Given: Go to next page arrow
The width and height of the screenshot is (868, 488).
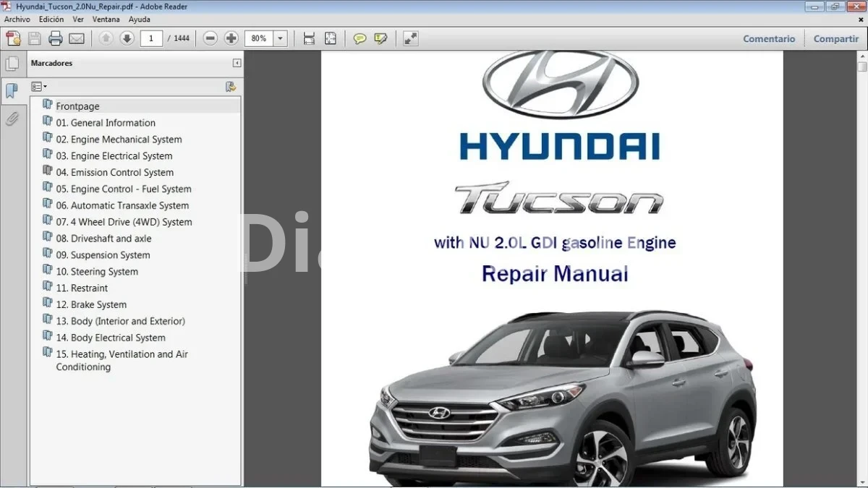Looking at the screenshot, I should [x=127, y=38].
